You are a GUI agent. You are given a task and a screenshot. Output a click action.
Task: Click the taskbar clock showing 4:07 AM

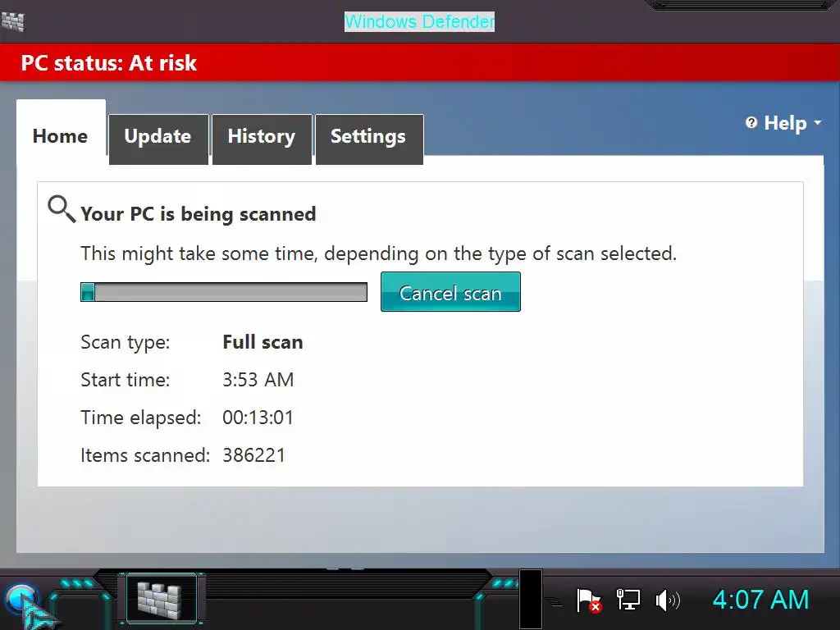click(760, 600)
